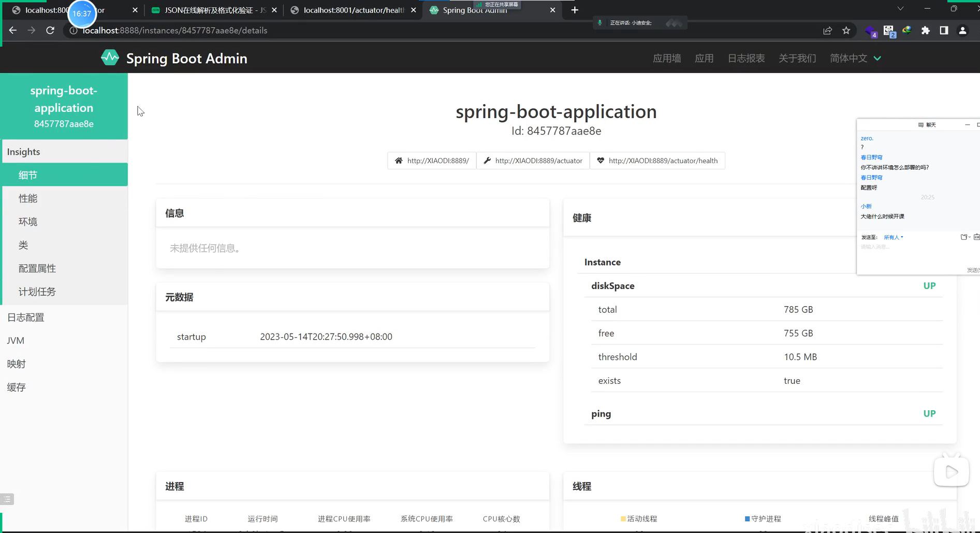Open 日志报表 in the top navigation
Screen dimensions: 980x533
[746, 58]
